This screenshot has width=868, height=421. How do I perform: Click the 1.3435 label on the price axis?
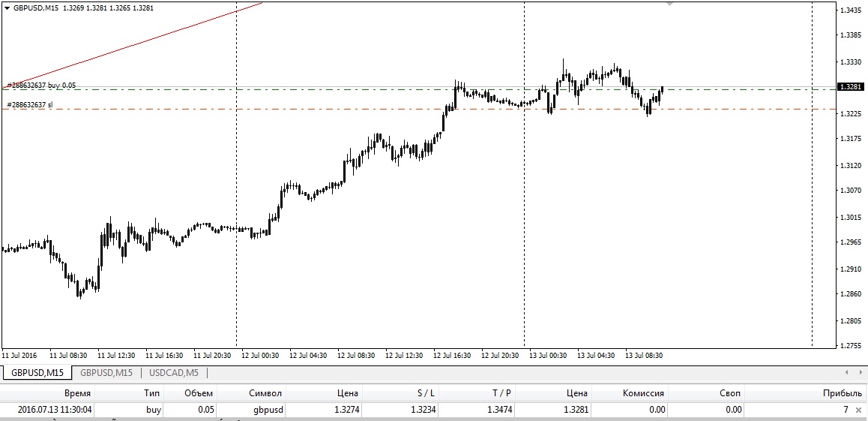tap(852, 10)
